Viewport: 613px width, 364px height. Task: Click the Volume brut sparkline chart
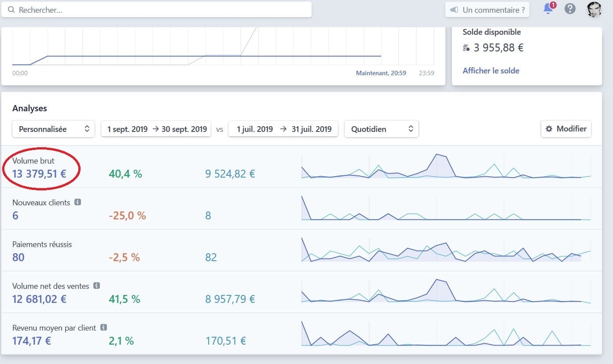(445, 167)
